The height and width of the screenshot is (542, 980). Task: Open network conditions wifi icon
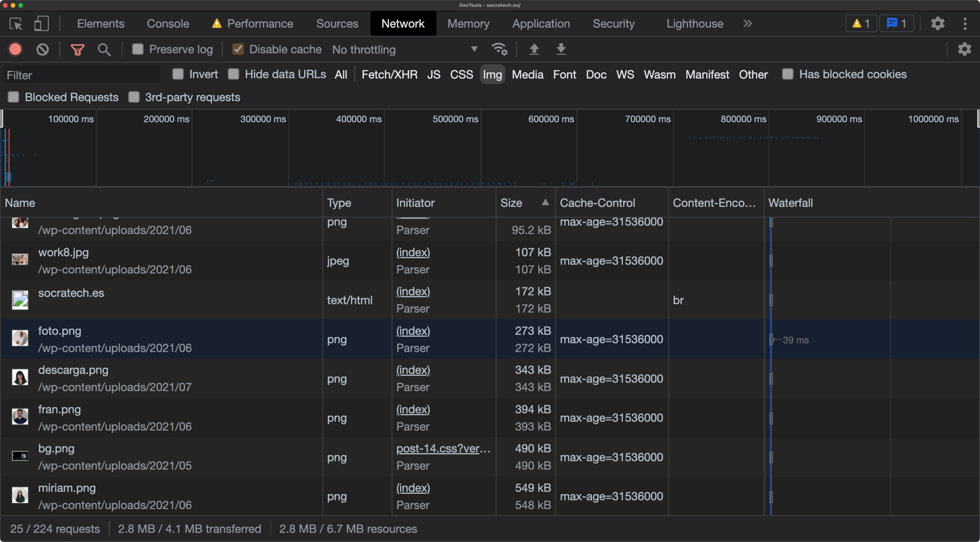[x=500, y=49]
